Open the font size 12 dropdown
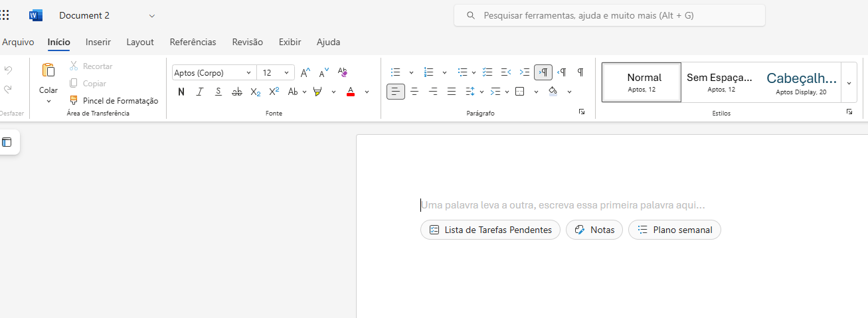The image size is (868, 318). pos(287,73)
